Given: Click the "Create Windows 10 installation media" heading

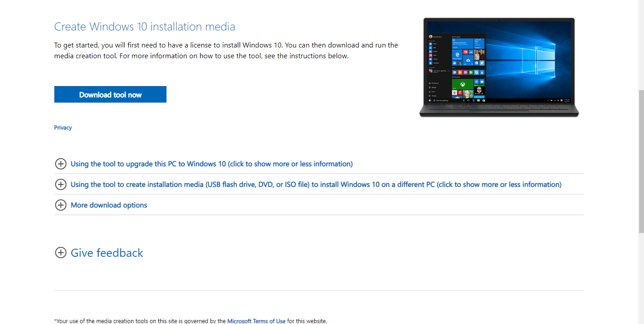Looking at the screenshot, I should (145, 27).
